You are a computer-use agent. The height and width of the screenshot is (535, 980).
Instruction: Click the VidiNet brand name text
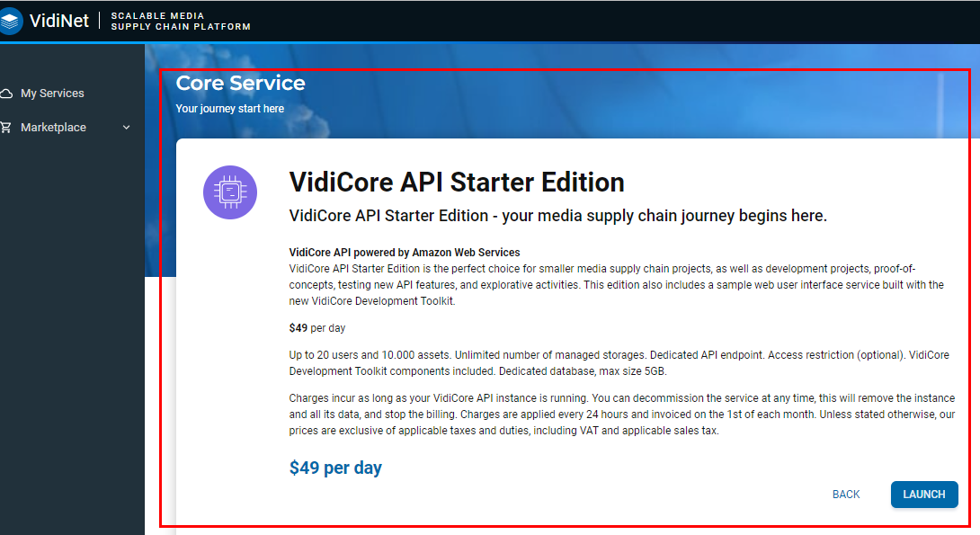click(x=59, y=21)
